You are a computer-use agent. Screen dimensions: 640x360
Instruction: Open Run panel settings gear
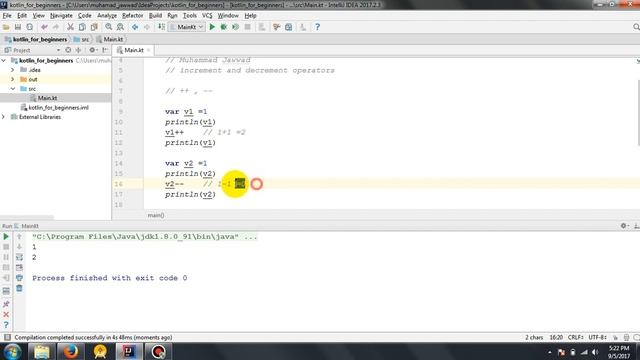(x=624, y=226)
